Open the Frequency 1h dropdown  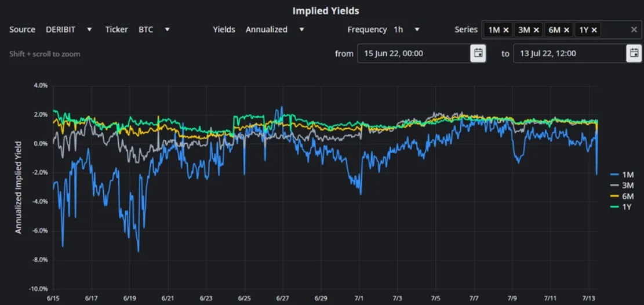tap(406, 30)
